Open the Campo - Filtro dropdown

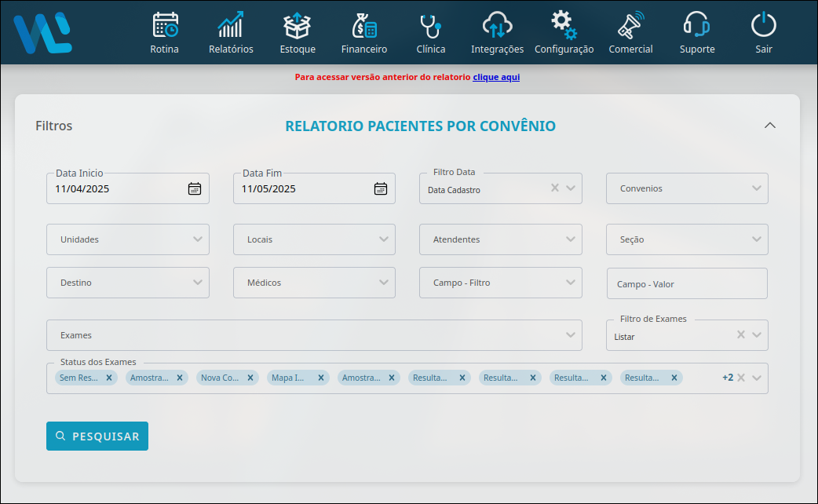501,283
